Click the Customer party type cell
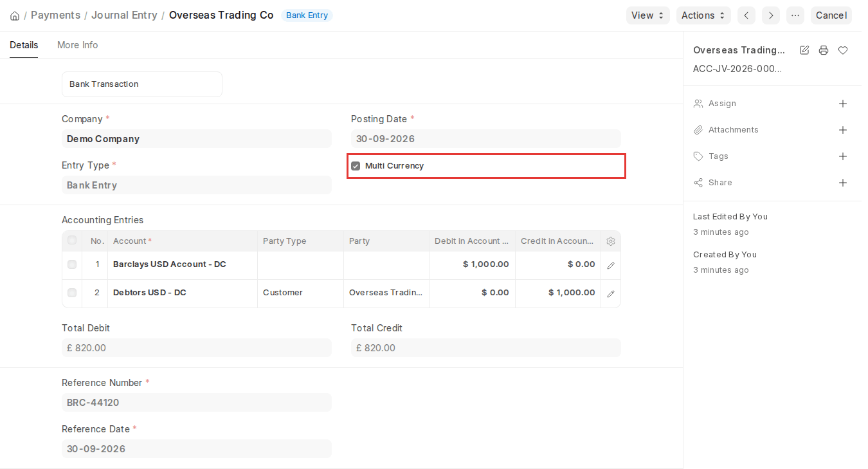868x469 pixels. tap(300, 293)
